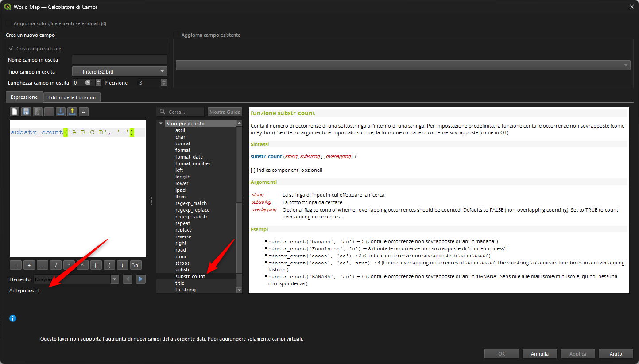This screenshot has width=639, height=364.
Task: Toggle 'Aggiorna solo gli elementi selezionati' checkbox
Action: point(9,23)
